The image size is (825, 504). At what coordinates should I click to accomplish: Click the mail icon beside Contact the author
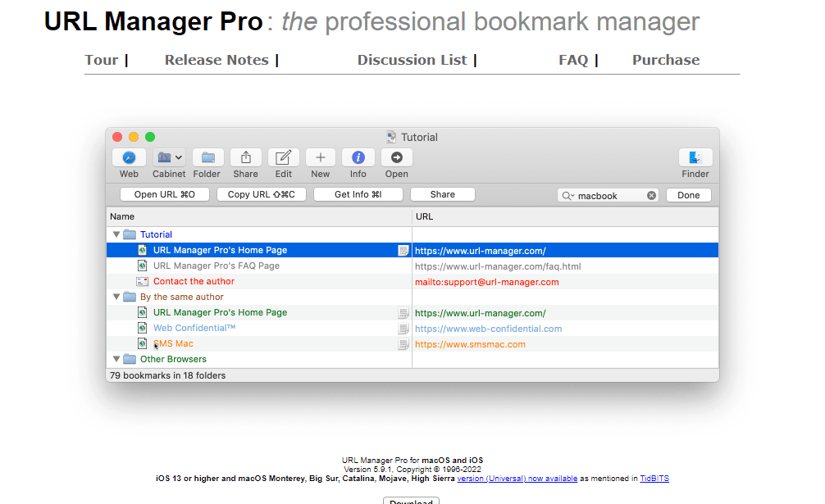click(142, 282)
